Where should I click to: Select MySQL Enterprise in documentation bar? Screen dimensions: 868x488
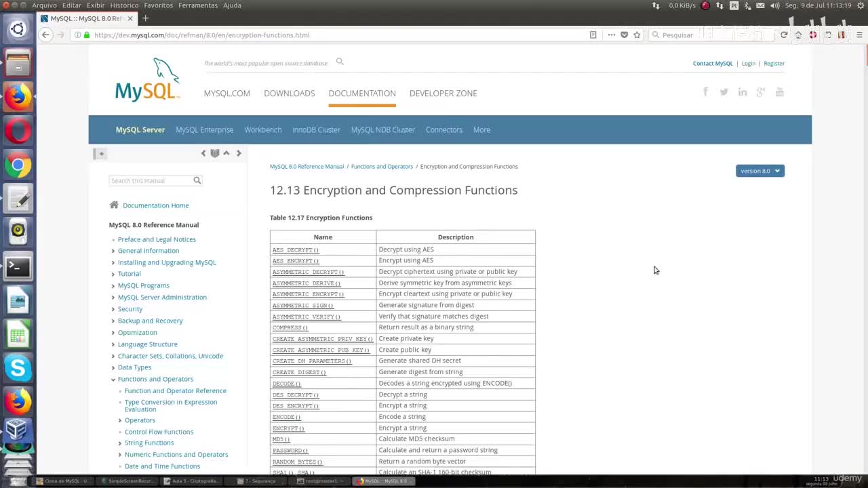pos(204,129)
